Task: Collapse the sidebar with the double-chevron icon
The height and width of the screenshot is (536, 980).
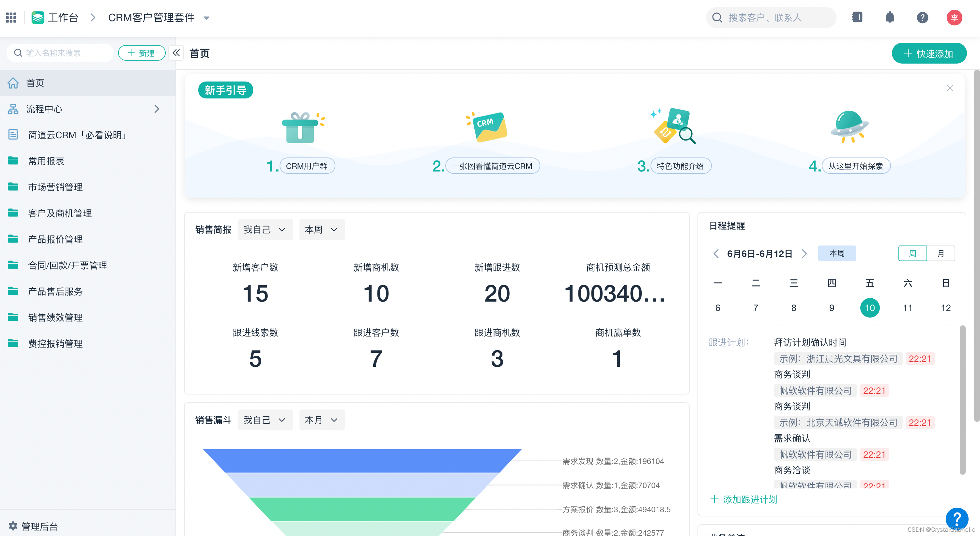Action: pos(176,53)
